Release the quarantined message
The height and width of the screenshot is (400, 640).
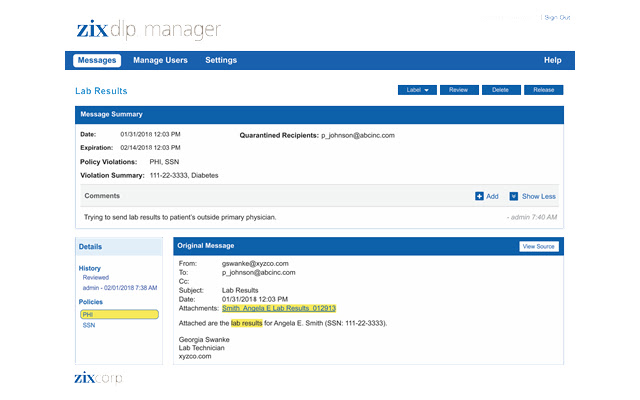pos(543,90)
